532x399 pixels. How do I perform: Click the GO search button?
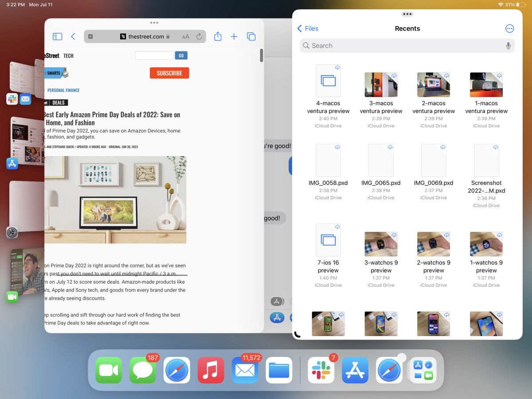point(181,55)
